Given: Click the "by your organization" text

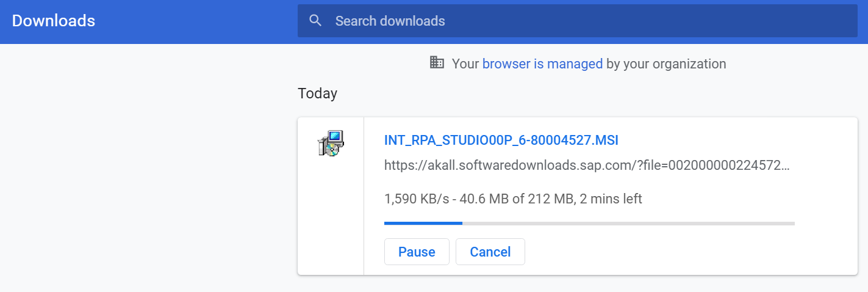Looking at the screenshot, I should tap(666, 64).
